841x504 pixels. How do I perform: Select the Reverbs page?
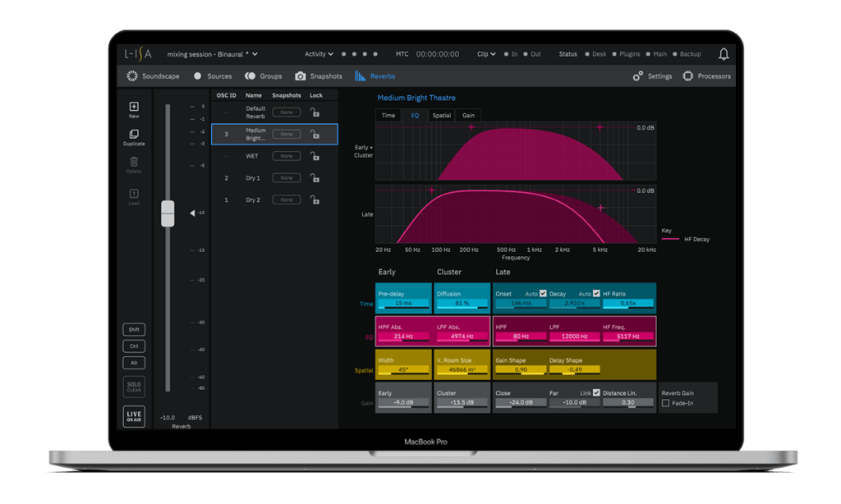coord(375,76)
